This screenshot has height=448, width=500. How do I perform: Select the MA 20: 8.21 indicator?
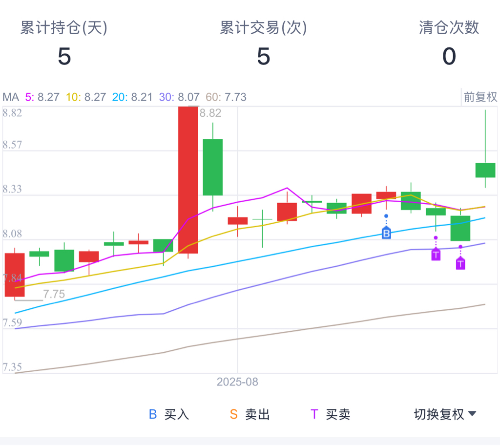point(132,97)
